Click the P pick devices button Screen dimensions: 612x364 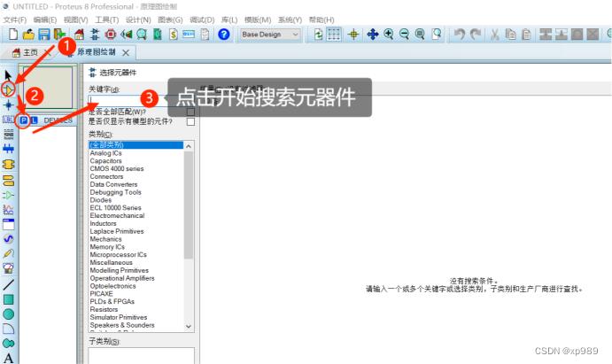point(24,120)
